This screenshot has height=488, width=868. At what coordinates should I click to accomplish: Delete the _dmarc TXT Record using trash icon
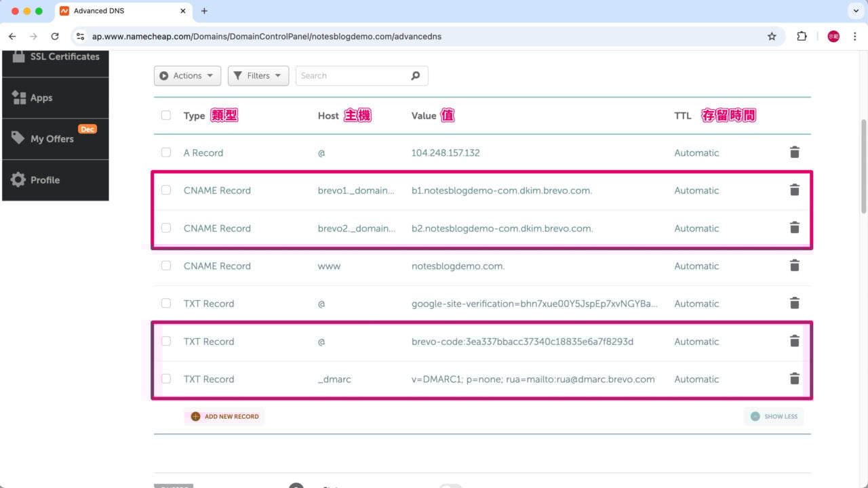pos(794,378)
